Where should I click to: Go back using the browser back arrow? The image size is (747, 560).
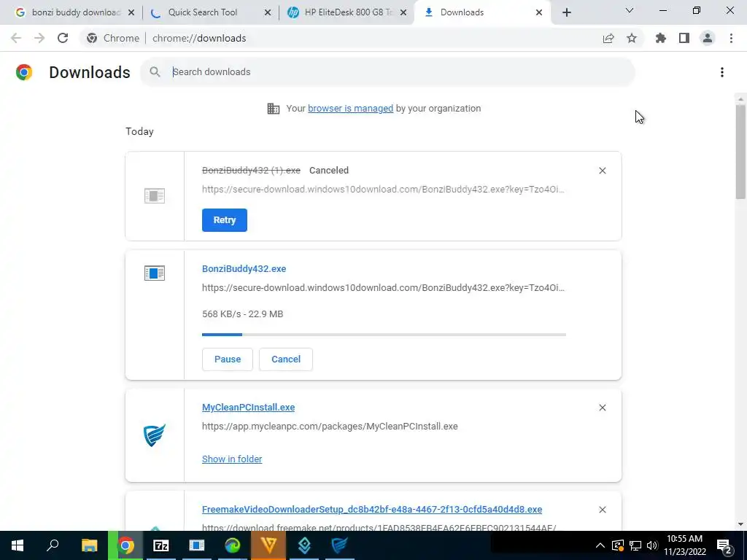coord(16,38)
